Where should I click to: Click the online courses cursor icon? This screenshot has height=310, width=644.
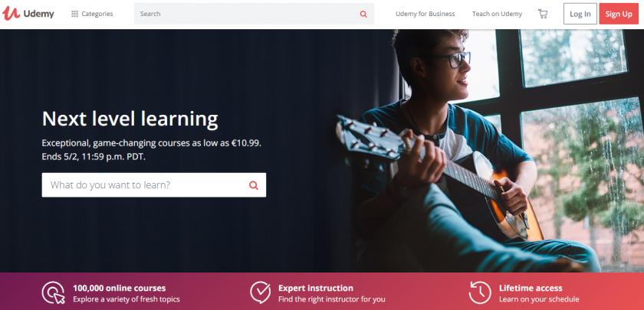point(54,292)
